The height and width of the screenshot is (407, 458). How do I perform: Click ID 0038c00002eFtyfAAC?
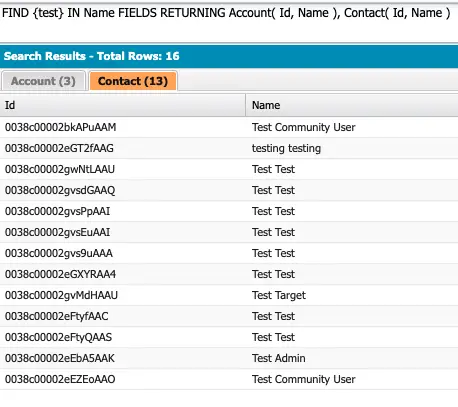point(57,316)
